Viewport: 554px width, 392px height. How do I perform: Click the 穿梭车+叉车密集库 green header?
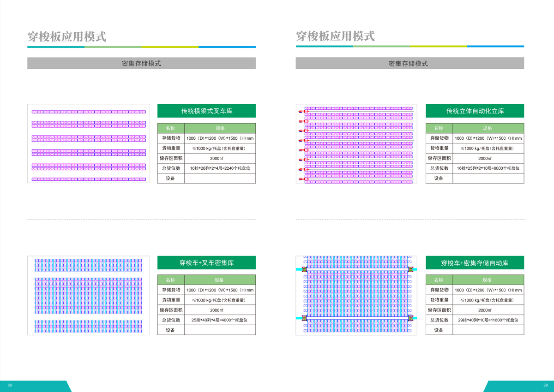click(206, 263)
